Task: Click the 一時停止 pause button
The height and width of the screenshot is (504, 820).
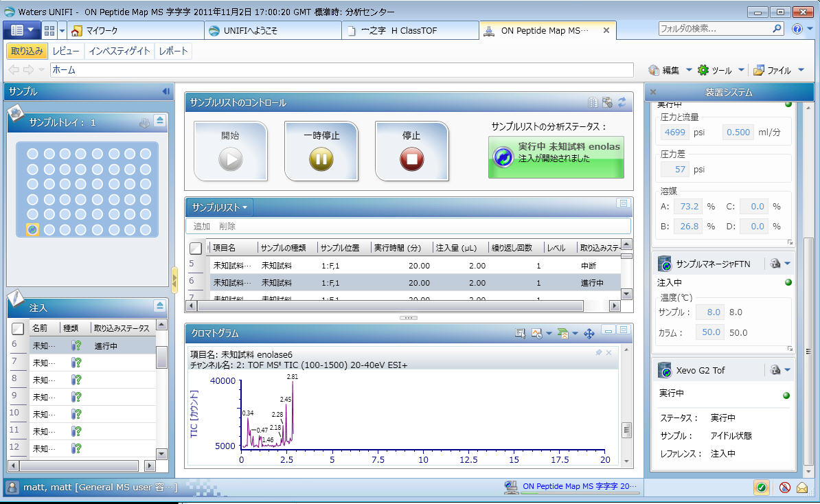Action: (321, 151)
